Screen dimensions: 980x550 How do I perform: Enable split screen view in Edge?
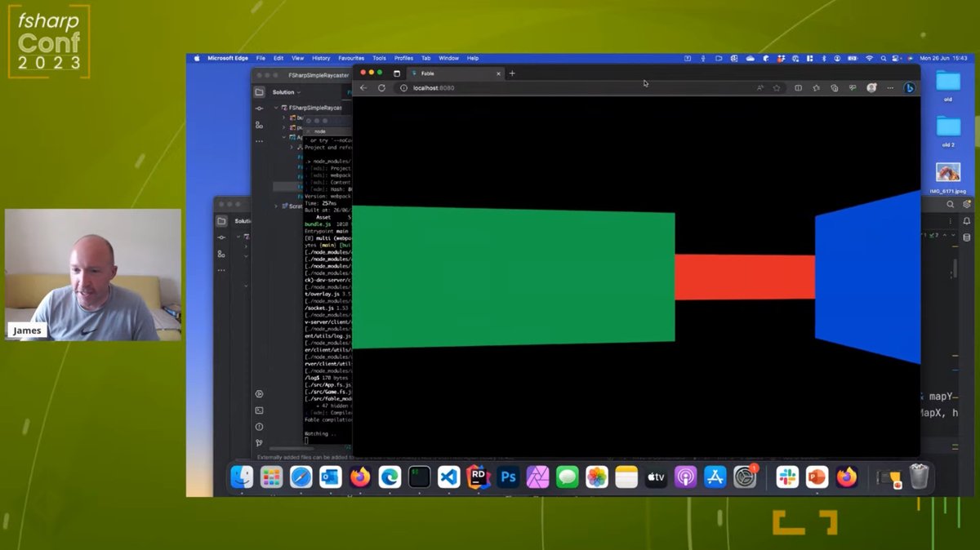800,88
